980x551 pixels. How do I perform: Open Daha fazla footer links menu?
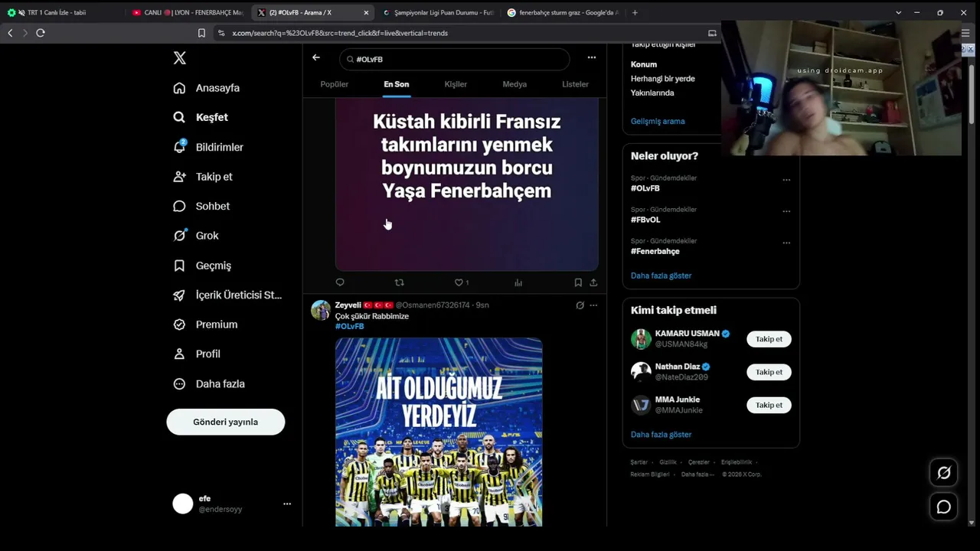point(697,474)
